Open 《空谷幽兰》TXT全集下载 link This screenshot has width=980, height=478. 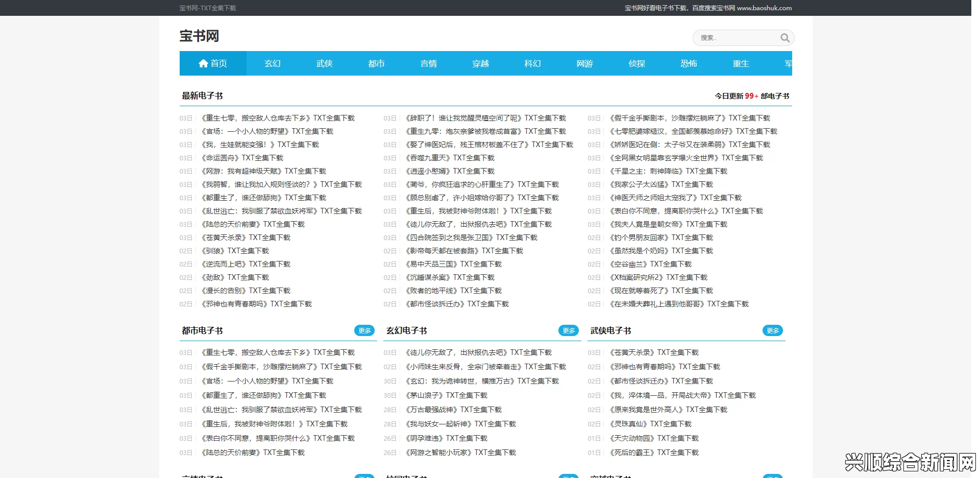click(650, 264)
